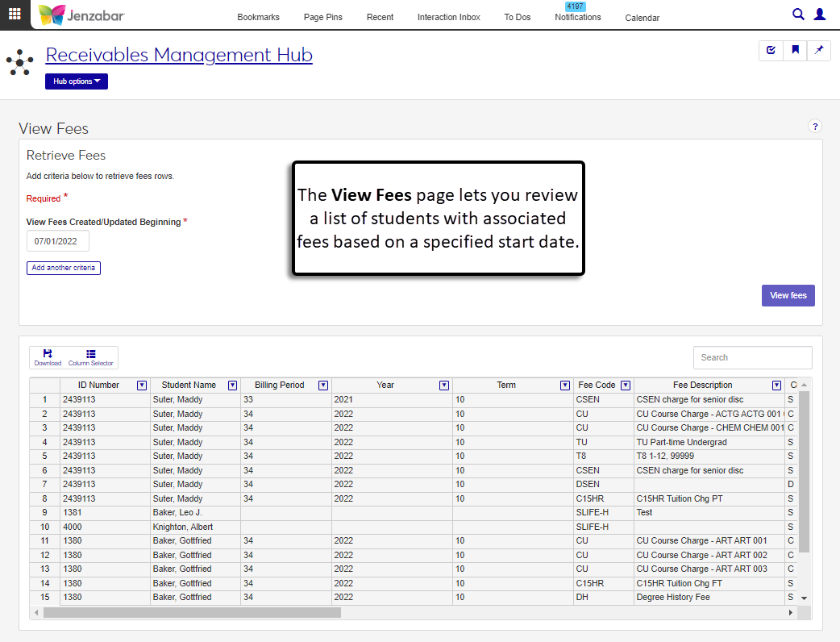Click the checklist icon in hub header
Image resolution: width=840 pixels, height=642 pixels.
point(771,50)
